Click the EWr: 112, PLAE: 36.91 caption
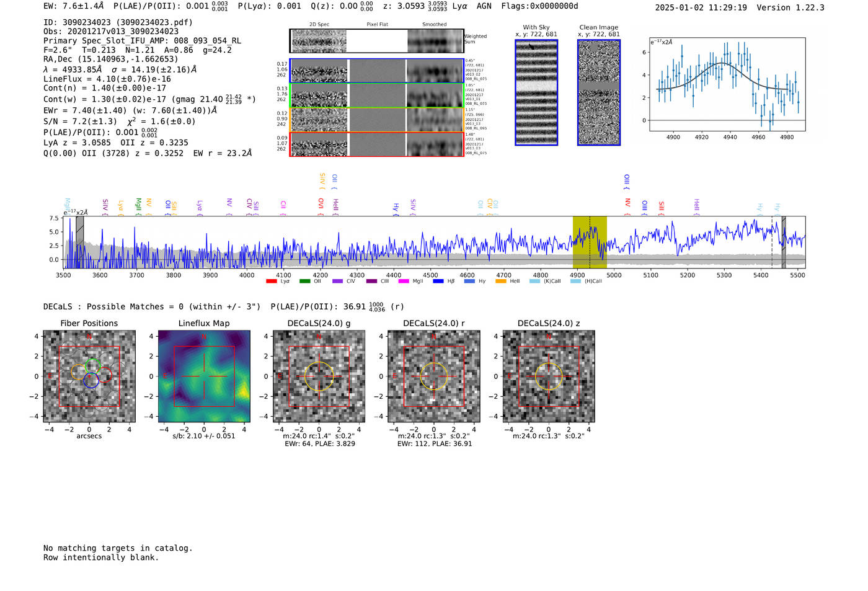 [x=435, y=444]
